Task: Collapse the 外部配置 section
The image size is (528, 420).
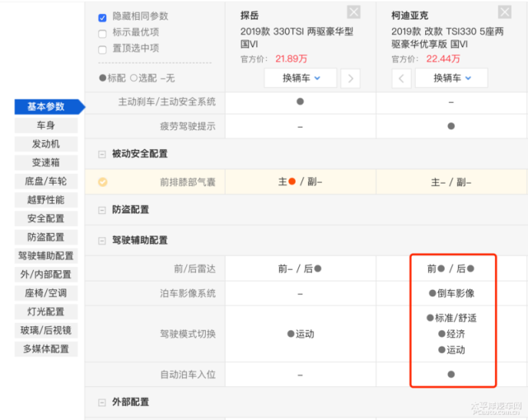Action: 101,403
